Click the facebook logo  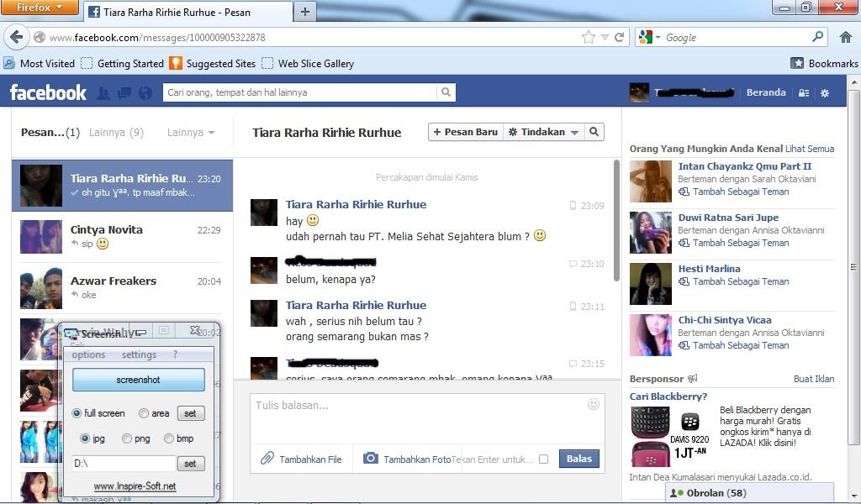click(48, 92)
